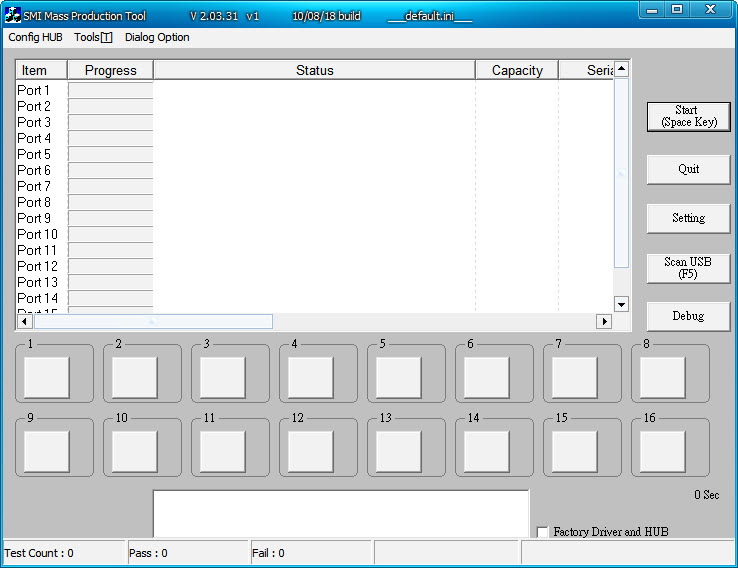Maximize the SMI Mass Production Tool window
Screen dimensions: 738x568
point(677,9)
